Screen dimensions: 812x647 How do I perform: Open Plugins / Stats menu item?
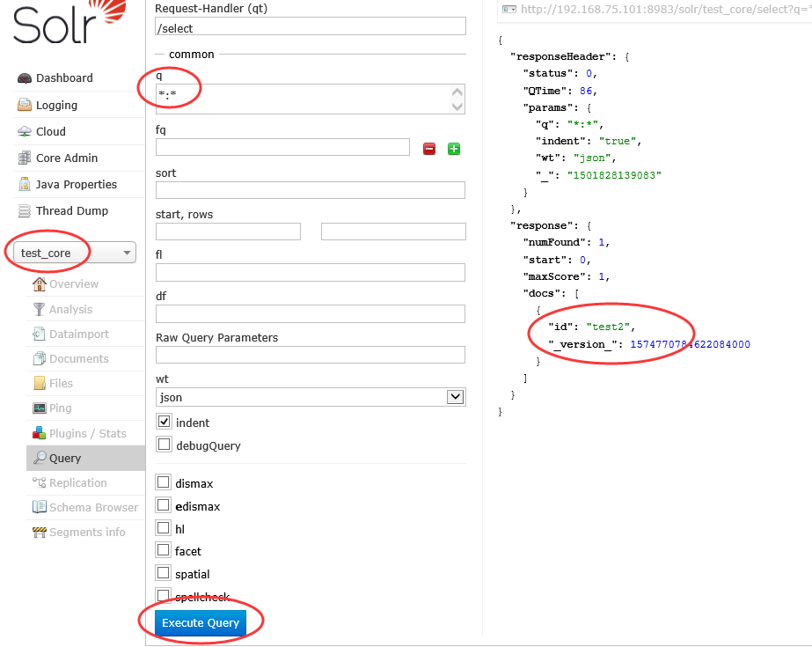87,433
